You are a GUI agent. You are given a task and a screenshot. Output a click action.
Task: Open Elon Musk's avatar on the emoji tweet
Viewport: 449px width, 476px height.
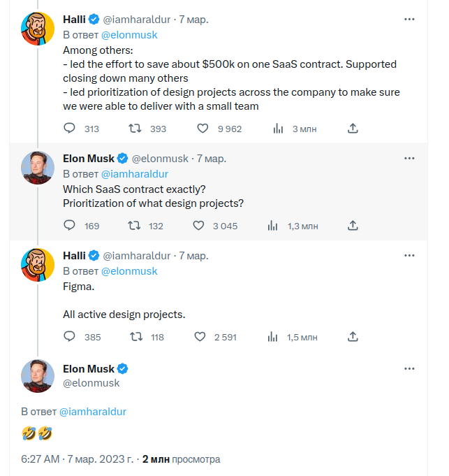[38, 376]
